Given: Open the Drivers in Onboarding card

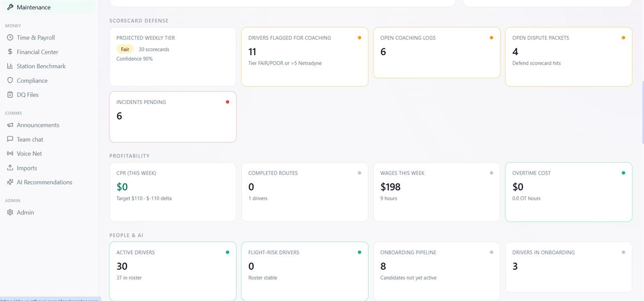Looking at the screenshot, I should pyautogui.click(x=569, y=267).
